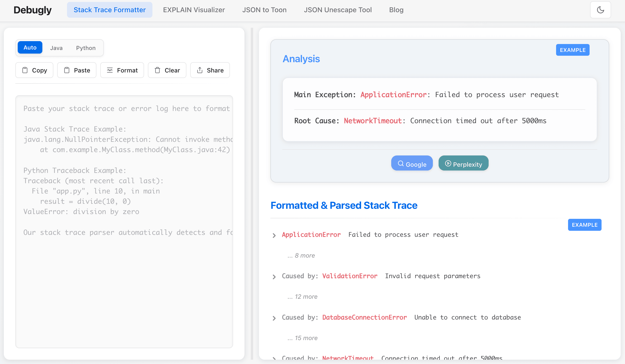Switch parser to Python mode
This screenshot has height=364, width=625.
point(86,48)
